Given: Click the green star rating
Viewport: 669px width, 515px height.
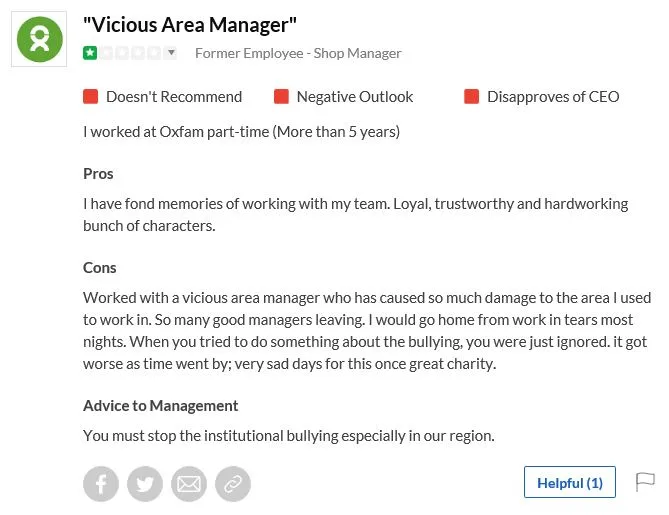Looking at the screenshot, I should (x=90, y=53).
